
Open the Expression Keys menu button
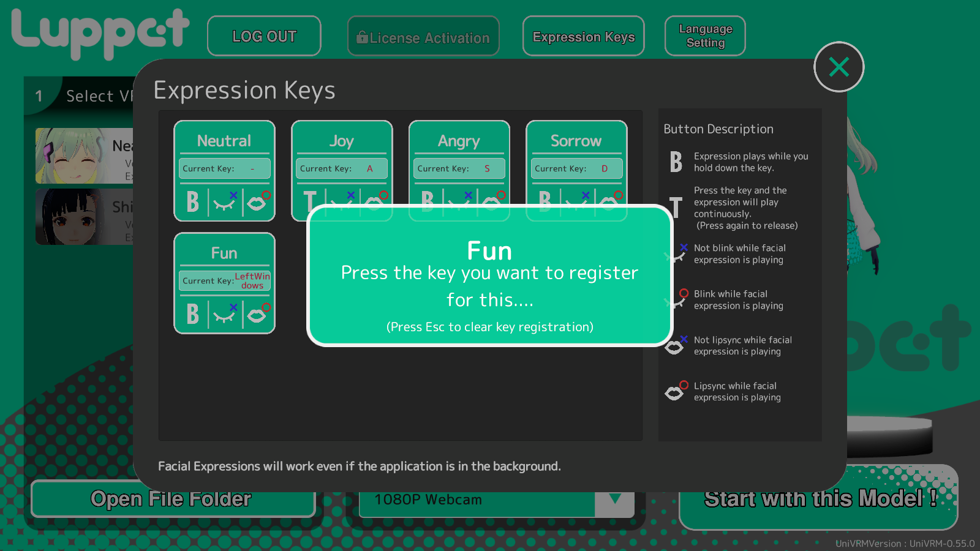click(583, 36)
